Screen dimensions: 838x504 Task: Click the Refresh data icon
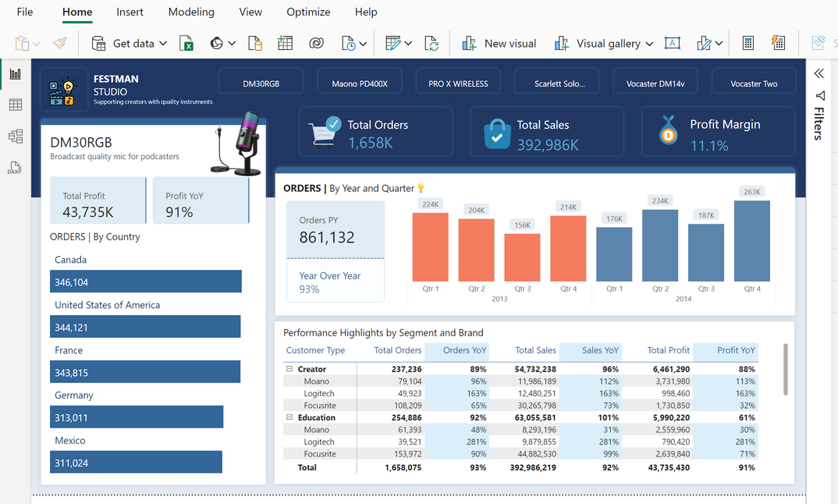coord(431,44)
